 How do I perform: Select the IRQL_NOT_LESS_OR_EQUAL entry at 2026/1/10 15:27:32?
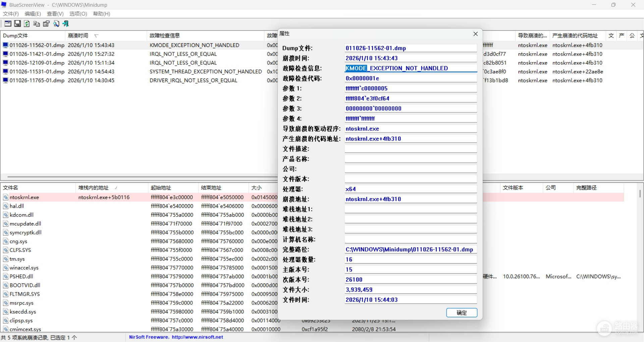click(x=183, y=54)
